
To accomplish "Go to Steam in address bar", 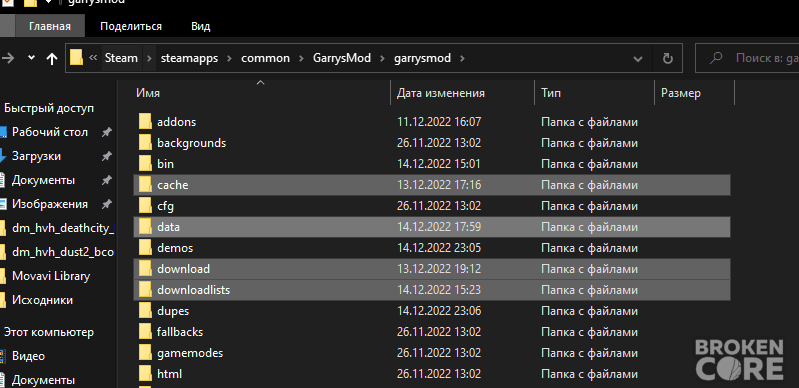I will point(121,58).
